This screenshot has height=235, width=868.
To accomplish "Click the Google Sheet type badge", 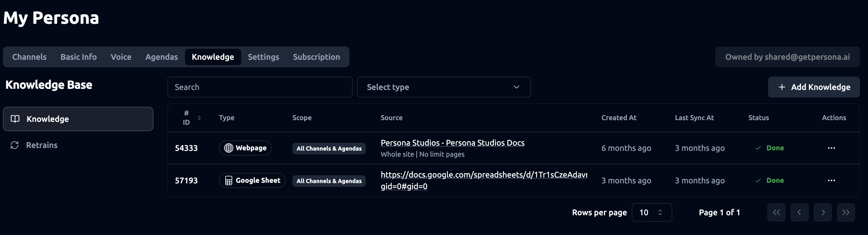I will pyautogui.click(x=252, y=180).
